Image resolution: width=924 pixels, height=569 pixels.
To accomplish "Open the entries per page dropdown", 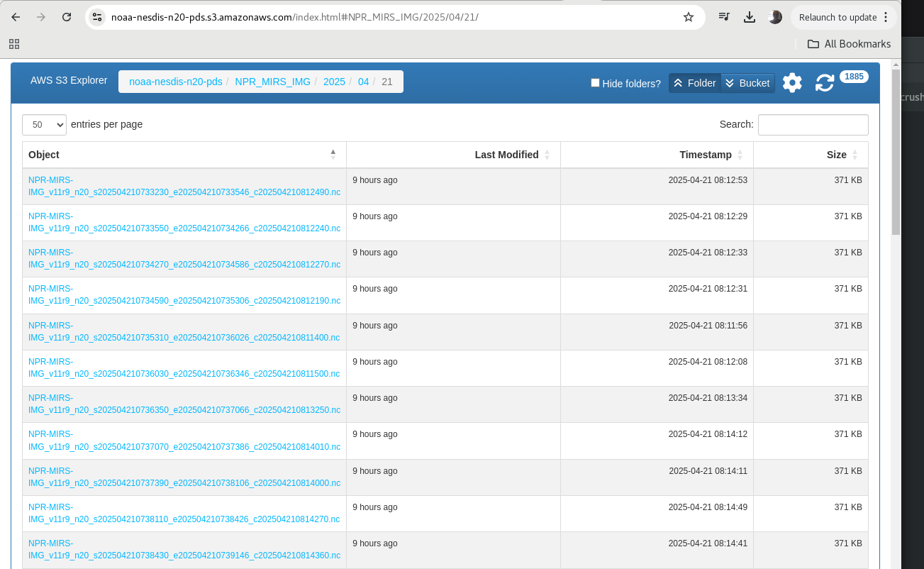I will coord(44,124).
